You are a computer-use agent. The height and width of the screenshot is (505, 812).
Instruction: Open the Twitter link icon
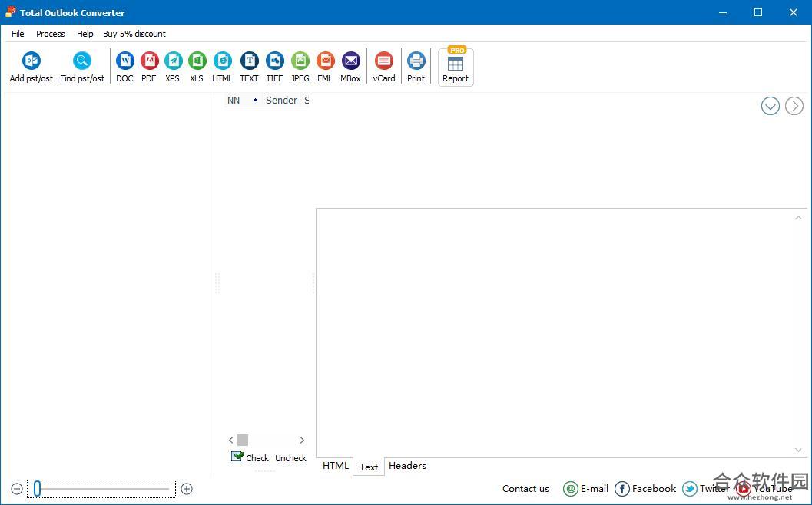(689, 488)
